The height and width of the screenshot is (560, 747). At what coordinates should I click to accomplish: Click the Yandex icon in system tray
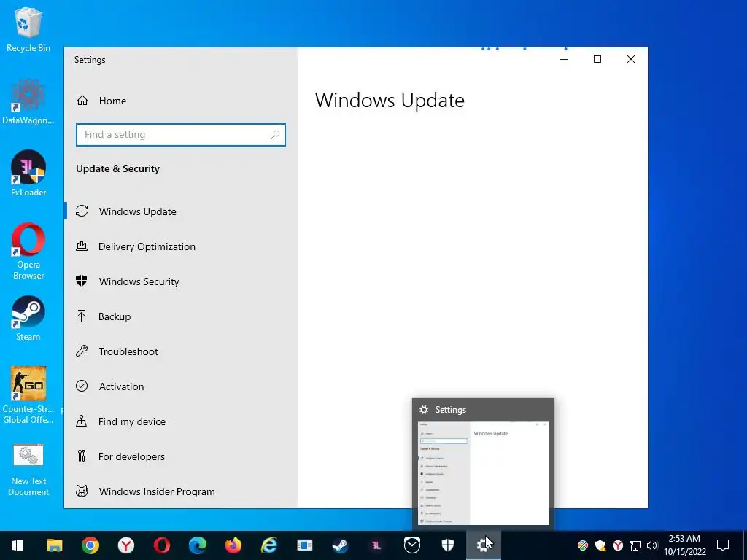click(617, 545)
